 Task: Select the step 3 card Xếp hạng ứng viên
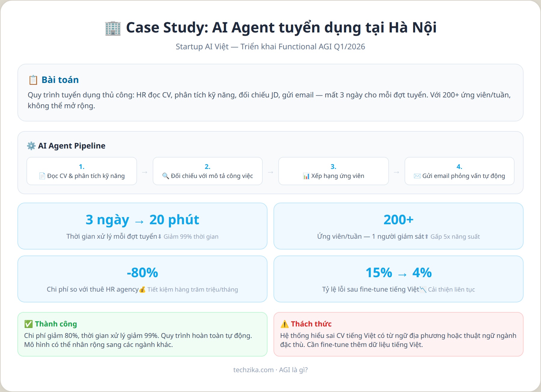[x=334, y=171]
